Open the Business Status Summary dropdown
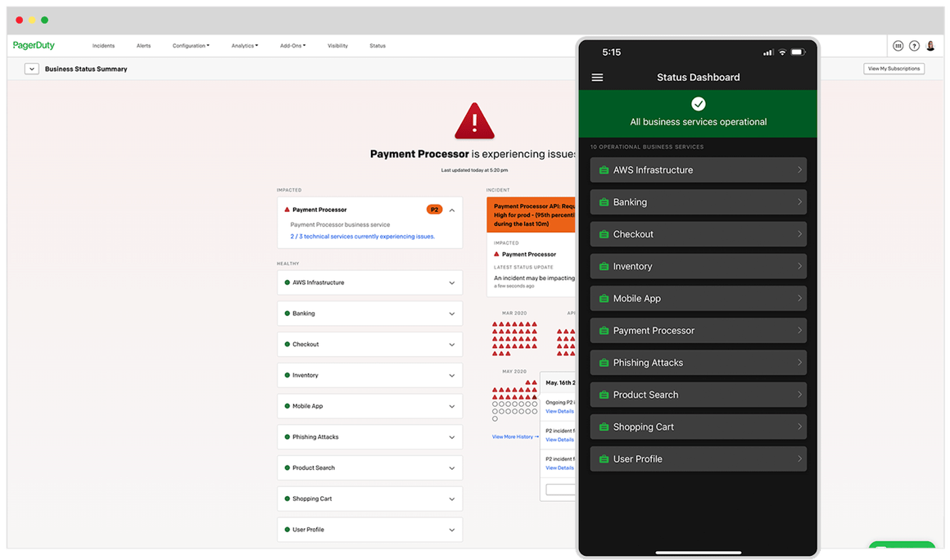950x560 pixels. pyautogui.click(x=31, y=69)
